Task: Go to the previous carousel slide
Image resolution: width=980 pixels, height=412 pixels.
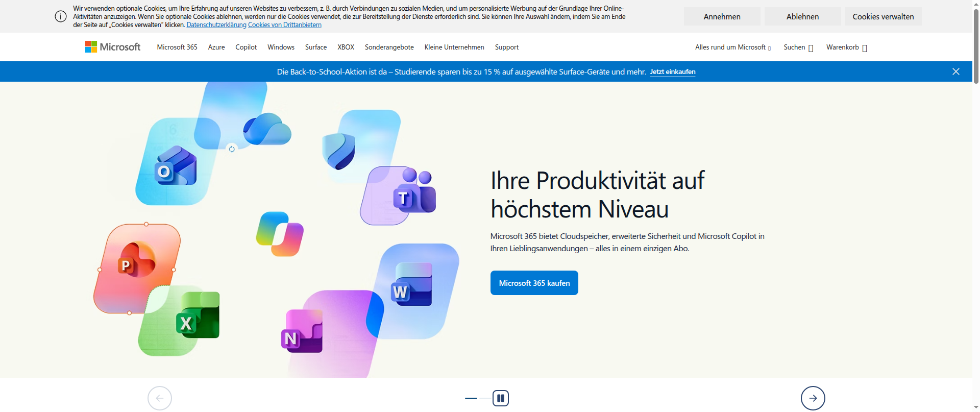Action: click(x=160, y=398)
